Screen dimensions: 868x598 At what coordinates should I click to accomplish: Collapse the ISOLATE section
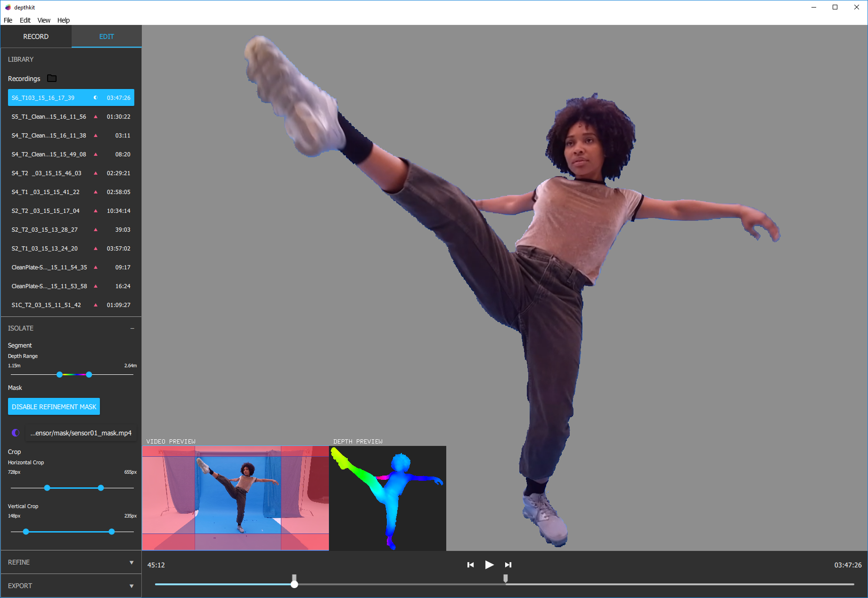[x=132, y=328]
